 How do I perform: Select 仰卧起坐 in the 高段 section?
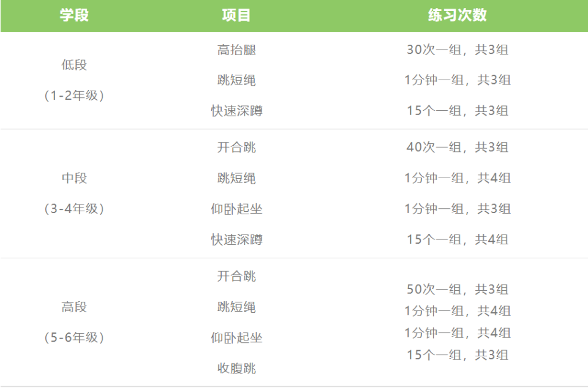[x=236, y=338]
